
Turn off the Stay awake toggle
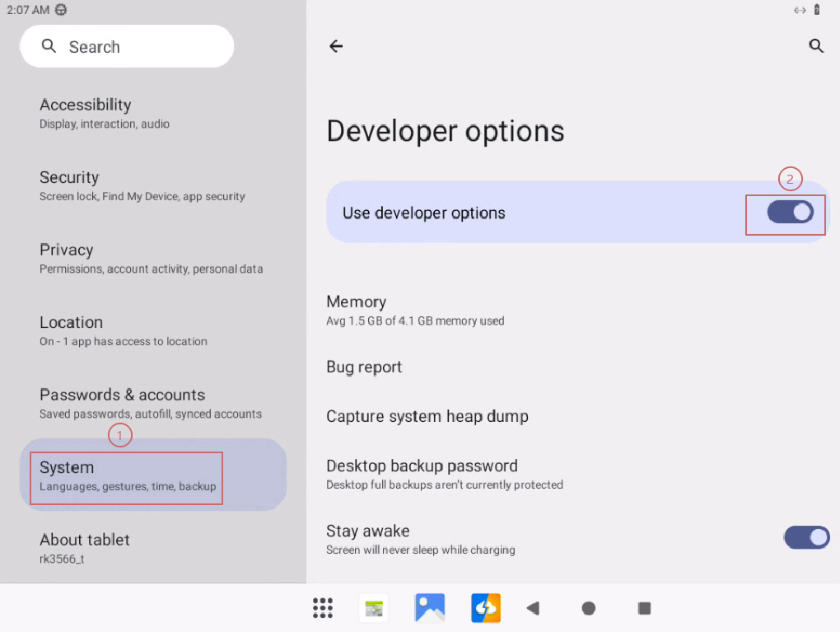pyautogui.click(x=806, y=538)
